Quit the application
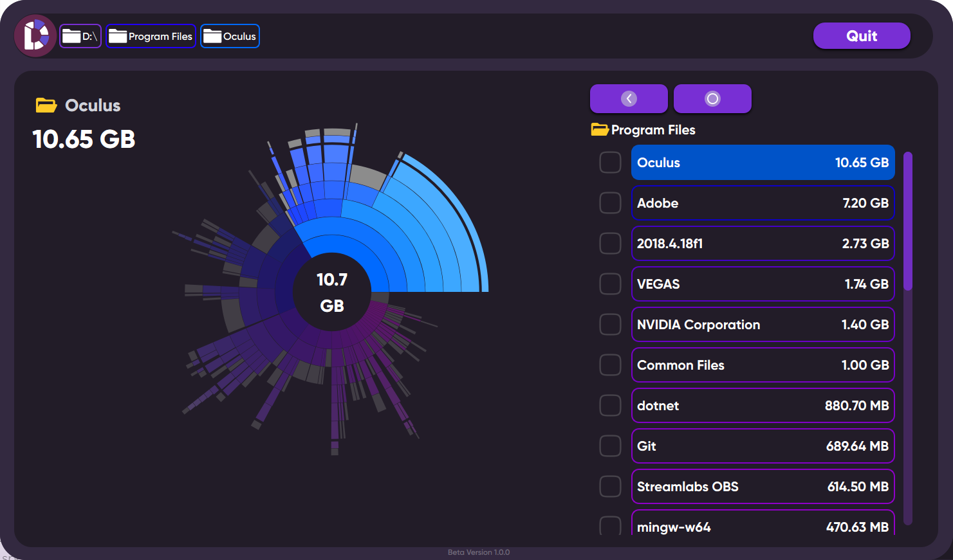This screenshot has width=953, height=560. (x=862, y=36)
